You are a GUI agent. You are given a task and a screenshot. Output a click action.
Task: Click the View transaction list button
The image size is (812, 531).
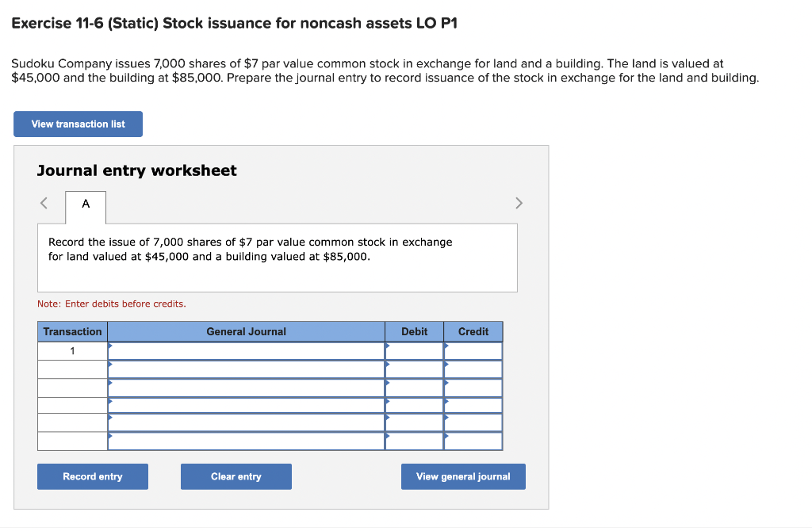tap(77, 124)
